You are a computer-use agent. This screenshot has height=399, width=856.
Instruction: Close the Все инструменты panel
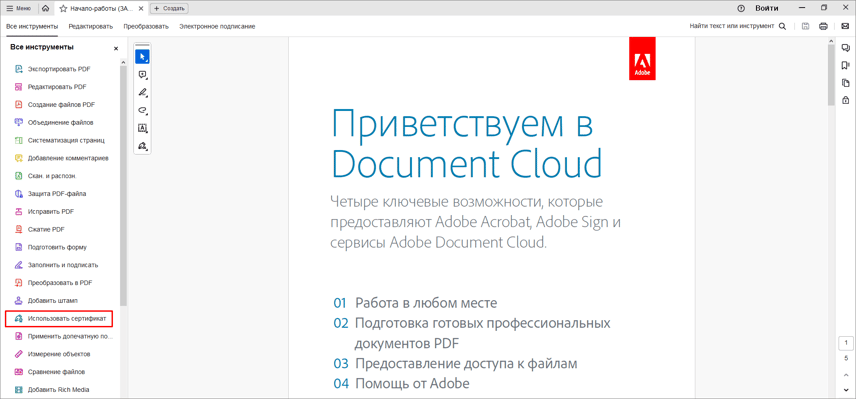tap(116, 49)
